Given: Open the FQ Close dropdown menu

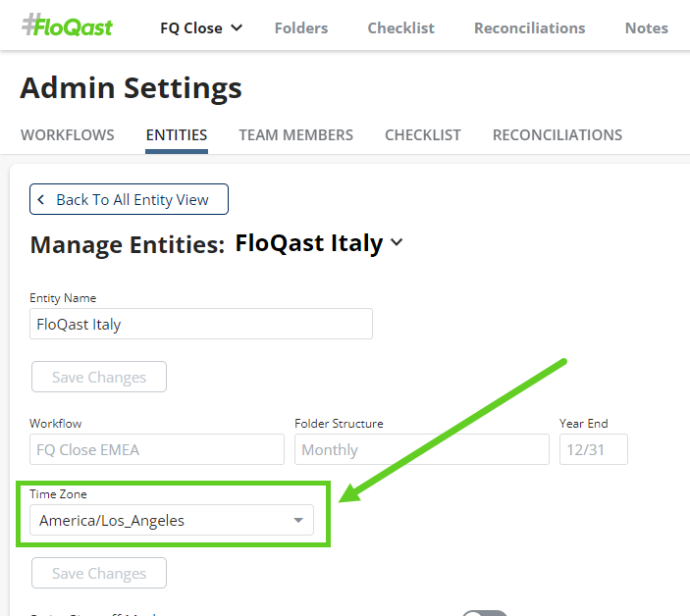Looking at the screenshot, I should (201, 28).
